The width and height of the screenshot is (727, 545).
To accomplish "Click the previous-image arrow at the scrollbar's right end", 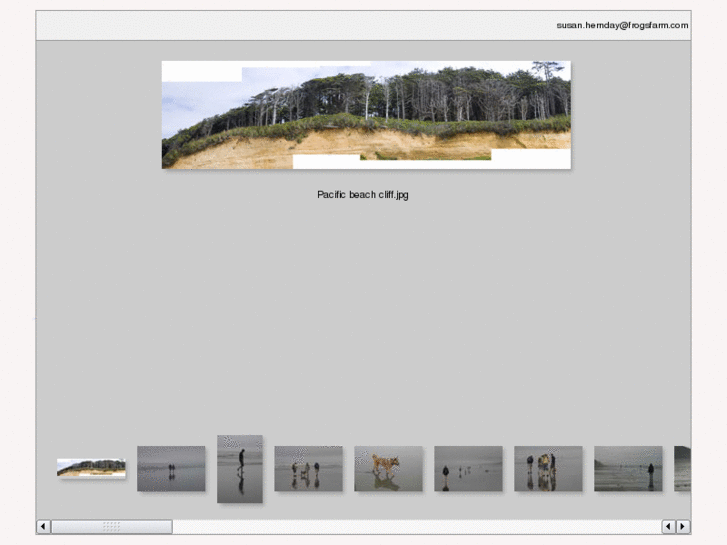I will [668, 526].
